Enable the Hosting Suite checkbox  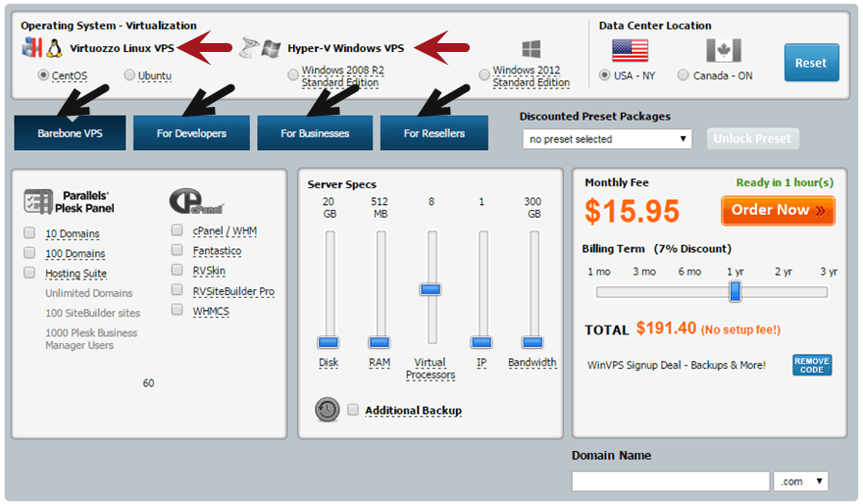pyautogui.click(x=29, y=273)
